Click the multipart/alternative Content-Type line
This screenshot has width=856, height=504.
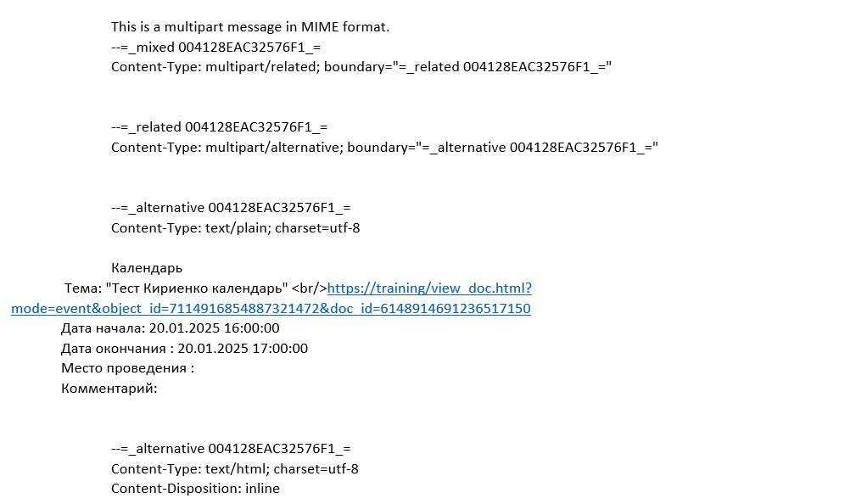point(384,148)
